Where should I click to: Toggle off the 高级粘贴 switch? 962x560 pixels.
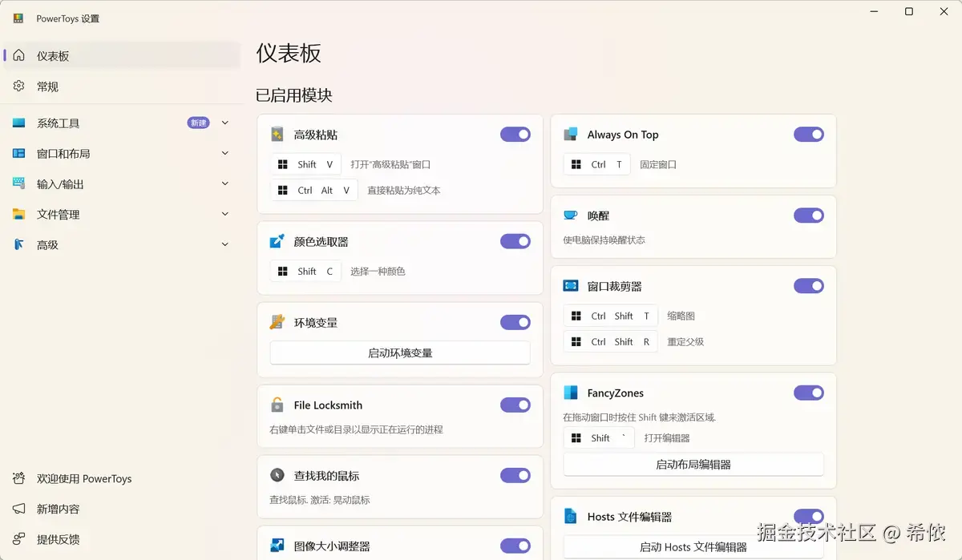click(x=515, y=135)
